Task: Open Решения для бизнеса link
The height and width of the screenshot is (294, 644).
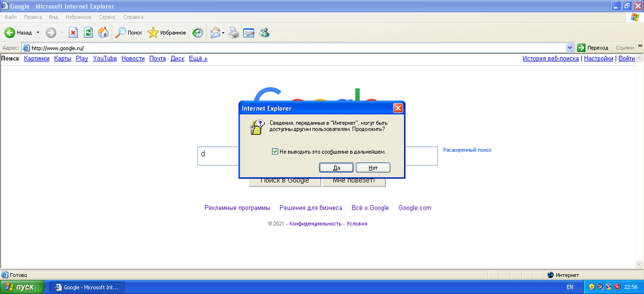Action: pos(311,208)
